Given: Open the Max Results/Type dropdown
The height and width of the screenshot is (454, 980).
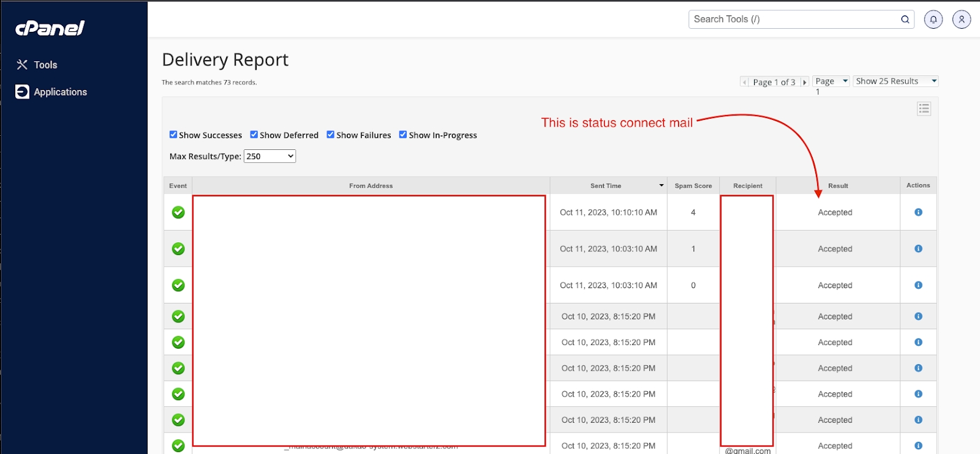Looking at the screenshot, I should pos(269,157).
